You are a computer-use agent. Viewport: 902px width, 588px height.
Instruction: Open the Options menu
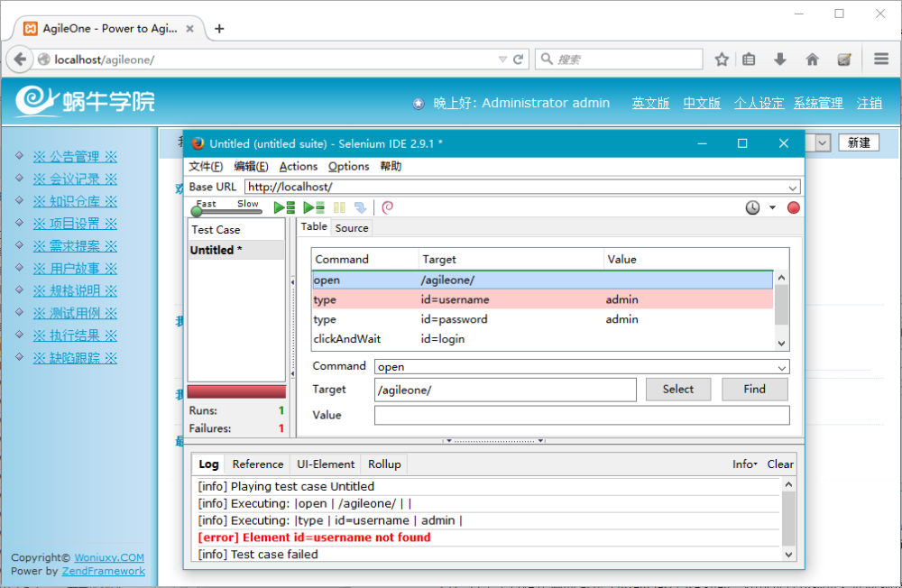tap(348, 166)
